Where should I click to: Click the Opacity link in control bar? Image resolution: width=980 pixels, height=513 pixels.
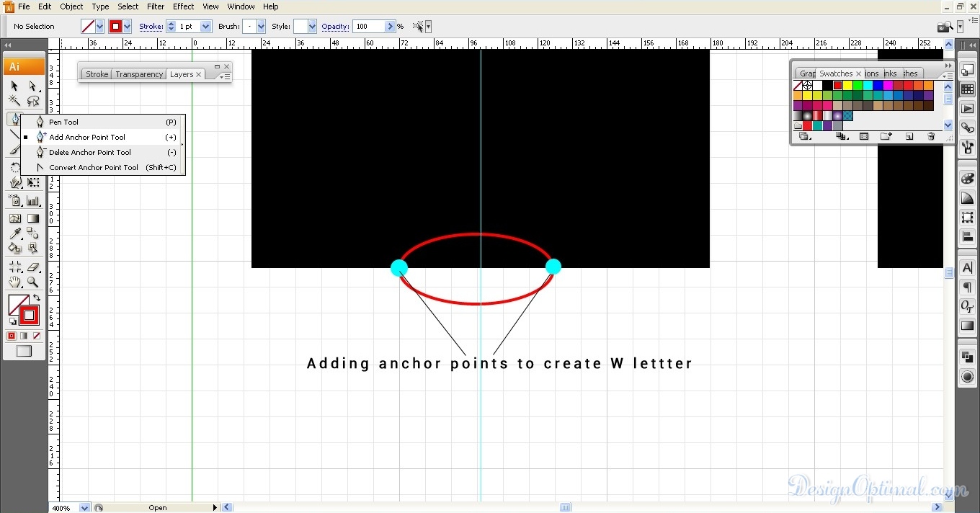click(x=336, y=27)
